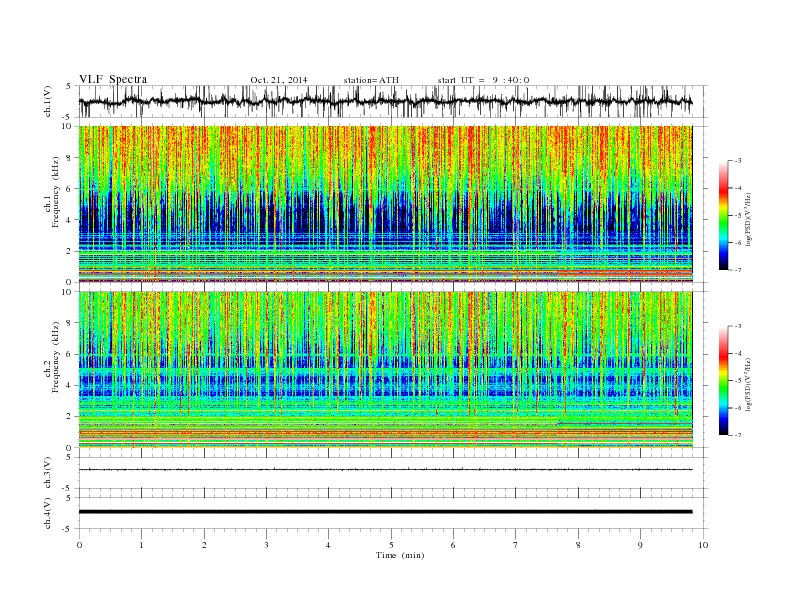This screenshot has width=792, height=612.
Task: Select ch.1 "Frequency (kHz)" axis label
Action: [55, 192]
